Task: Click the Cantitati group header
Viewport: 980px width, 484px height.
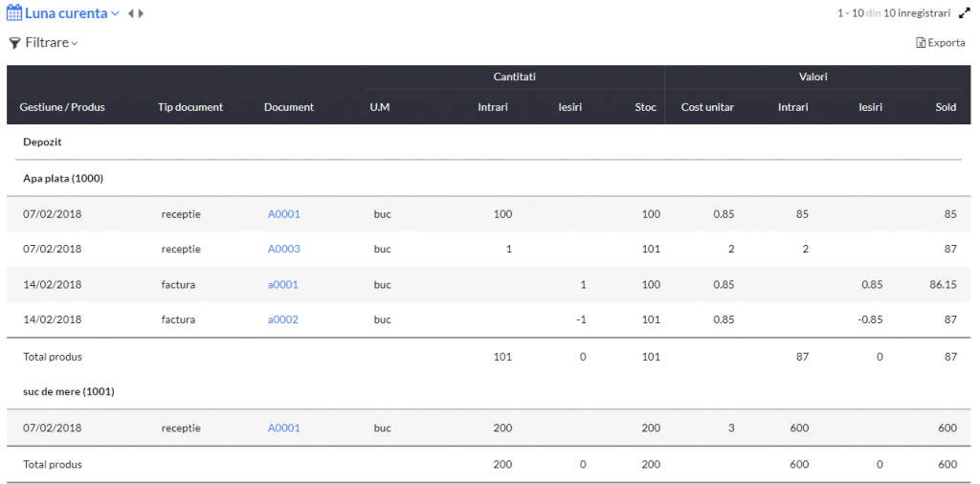Action: click(x=514, y=77)
